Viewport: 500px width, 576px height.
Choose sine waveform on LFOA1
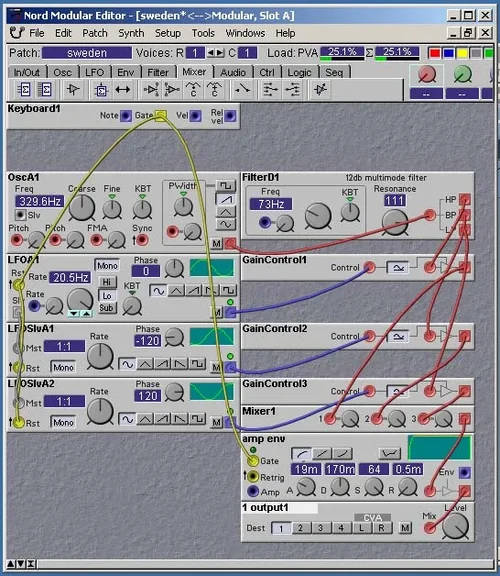click(158, 291)
